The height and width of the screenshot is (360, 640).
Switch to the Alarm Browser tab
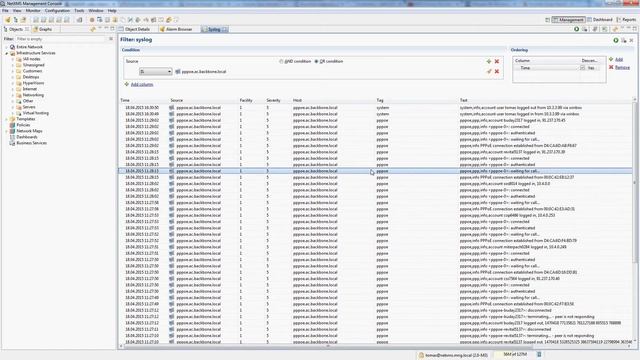[x=176, y=29]
